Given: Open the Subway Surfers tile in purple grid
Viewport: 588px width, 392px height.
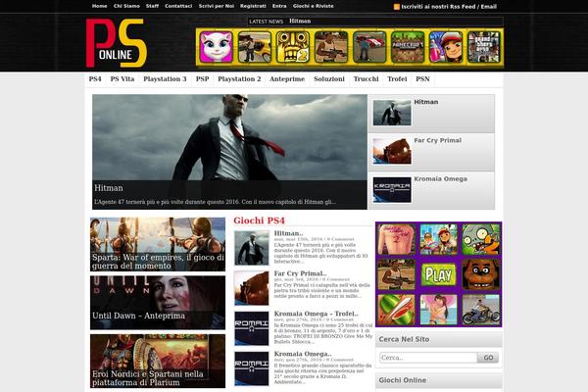Looking at the screenshot, I should point(438,239).
